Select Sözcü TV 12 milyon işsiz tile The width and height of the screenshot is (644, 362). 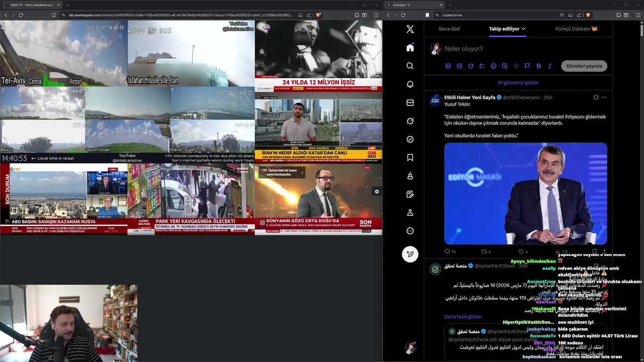click(318, 56)
